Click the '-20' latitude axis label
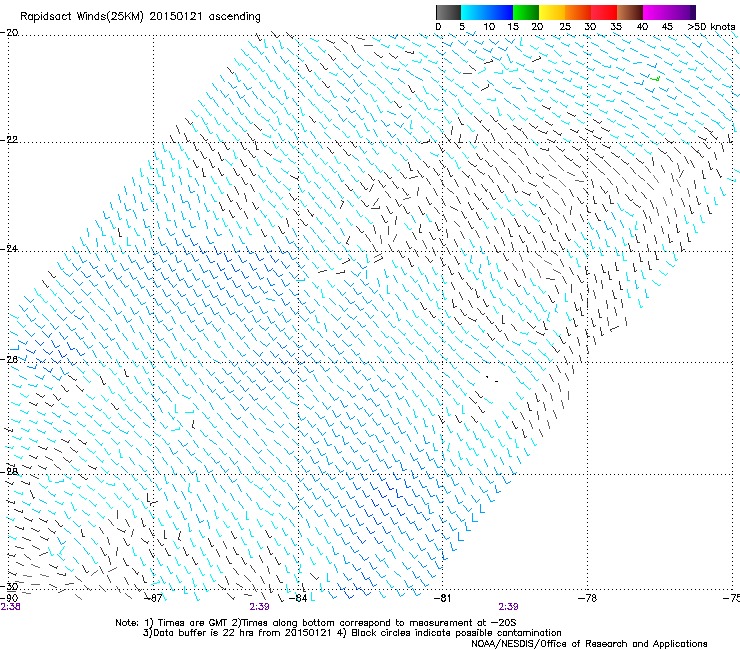 [9, 33]
